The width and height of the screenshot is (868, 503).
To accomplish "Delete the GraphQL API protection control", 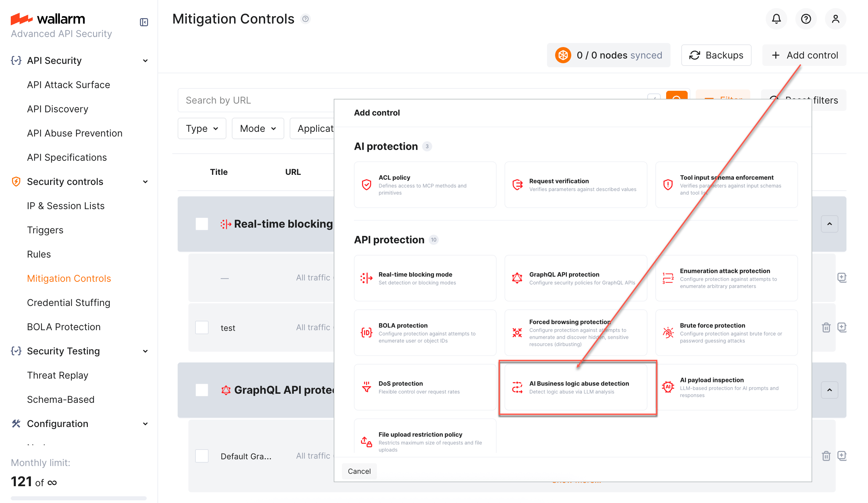I will (x=826, y=456).
